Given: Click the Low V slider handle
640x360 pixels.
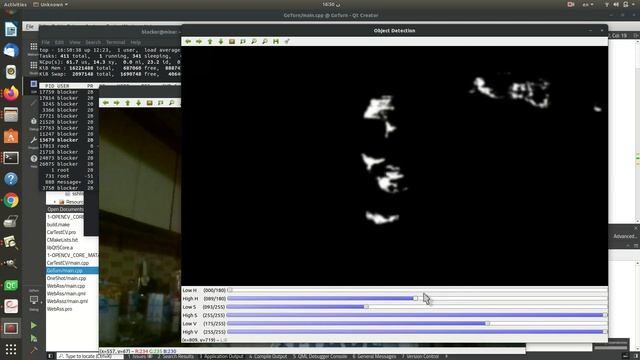Looking at the screenshot, I should click(487, 323).
